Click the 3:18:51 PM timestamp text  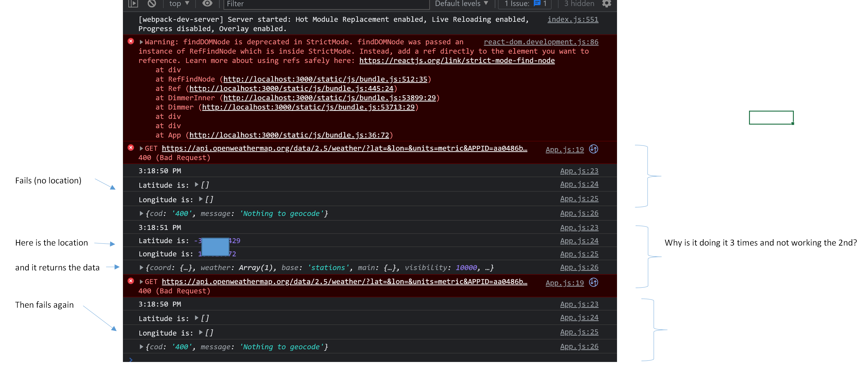point(160,228)
